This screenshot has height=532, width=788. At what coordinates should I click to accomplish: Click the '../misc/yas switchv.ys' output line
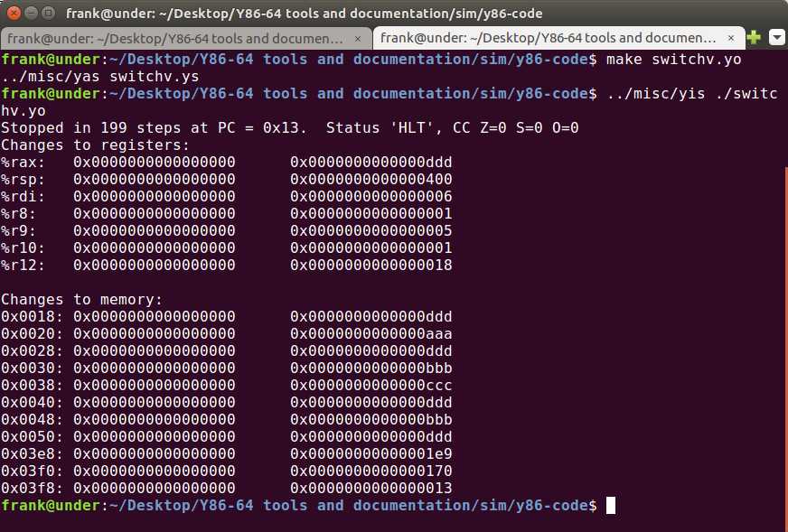[100, 77]
